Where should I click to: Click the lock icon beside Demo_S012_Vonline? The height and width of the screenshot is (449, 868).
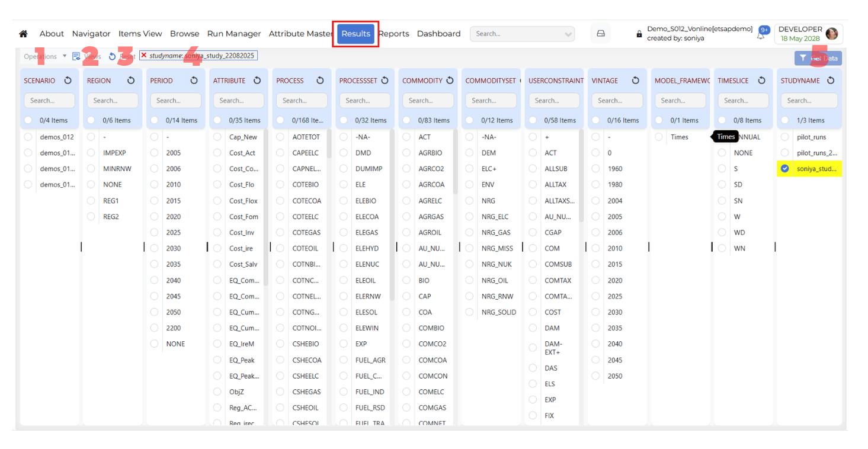pyautogui.click(x=639, y=34)
